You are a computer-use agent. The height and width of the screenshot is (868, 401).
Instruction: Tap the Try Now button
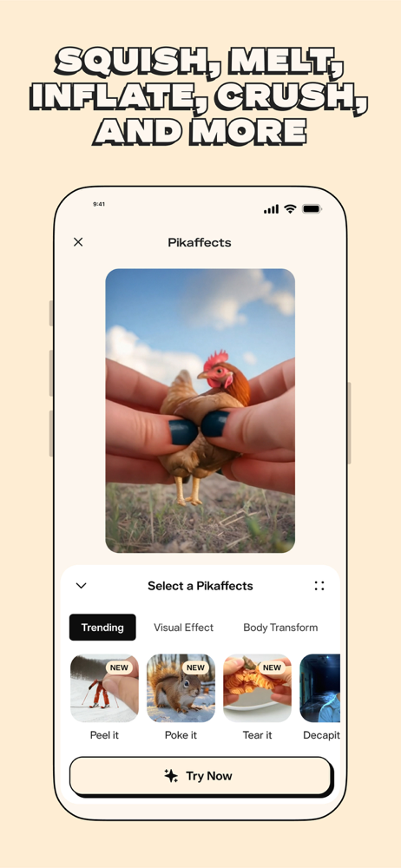[x=200, y=776]
